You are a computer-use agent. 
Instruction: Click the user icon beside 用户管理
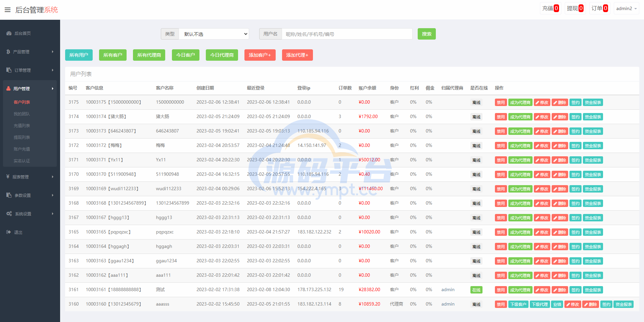tap(9, 89)
